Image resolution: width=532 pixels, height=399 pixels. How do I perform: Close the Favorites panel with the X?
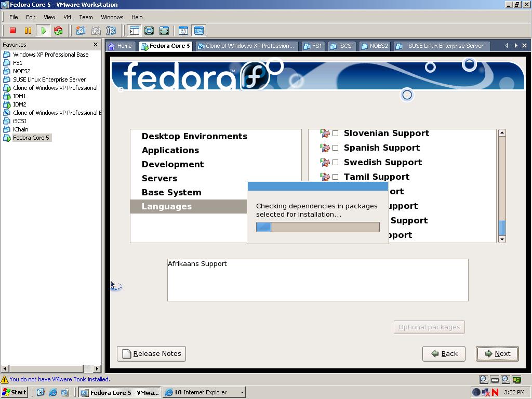pyautogui.click(x=96, y=45)
